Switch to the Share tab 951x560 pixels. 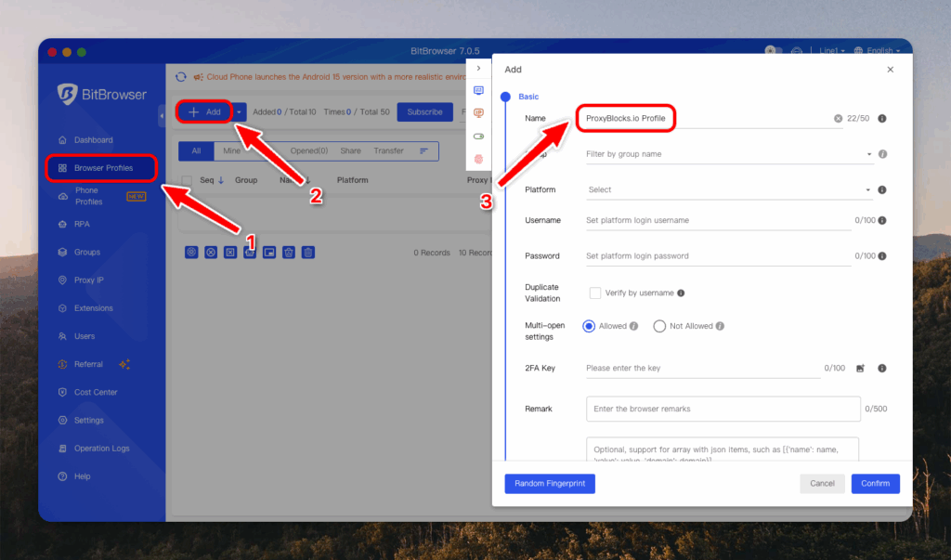tap(350, 151)
